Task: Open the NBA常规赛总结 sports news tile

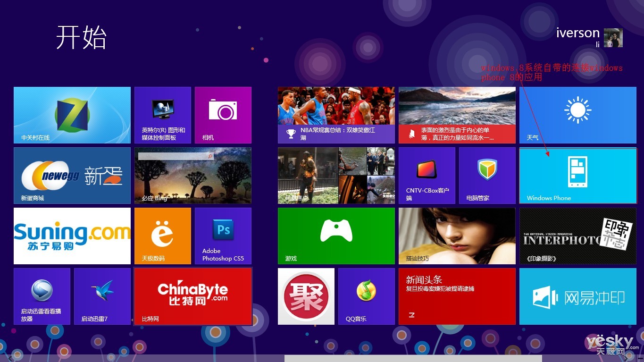Action: click(336, 115)
